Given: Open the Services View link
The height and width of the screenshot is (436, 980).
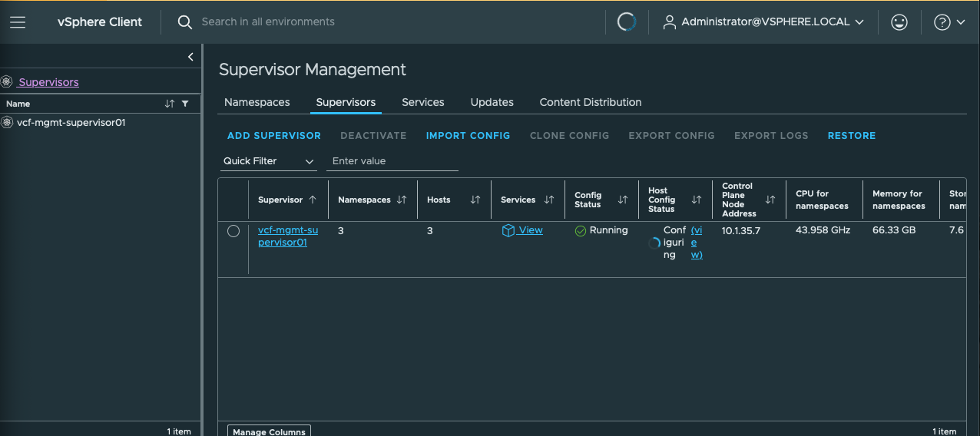Looking at the screenshot, I should click(x=531, y=230).
